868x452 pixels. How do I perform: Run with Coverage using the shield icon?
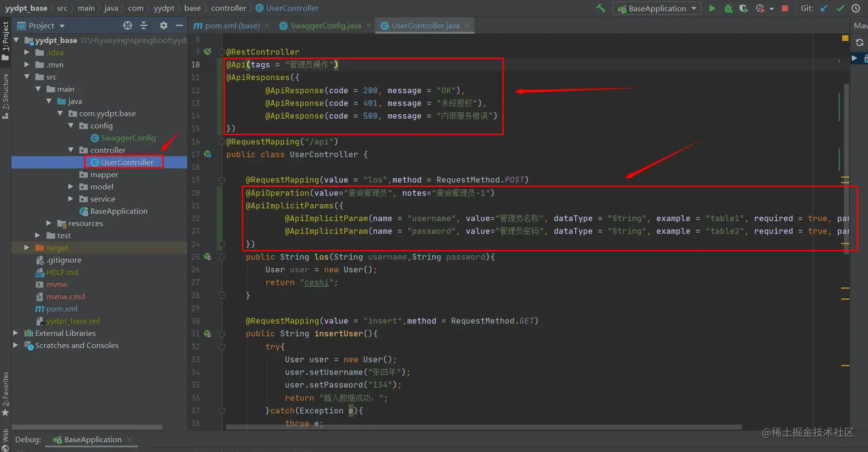(x=744, y=8)
